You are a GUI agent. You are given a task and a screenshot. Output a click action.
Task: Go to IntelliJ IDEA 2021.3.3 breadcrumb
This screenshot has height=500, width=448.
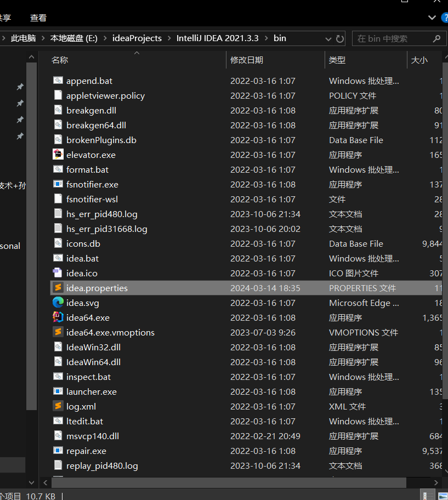coord(218,38)
